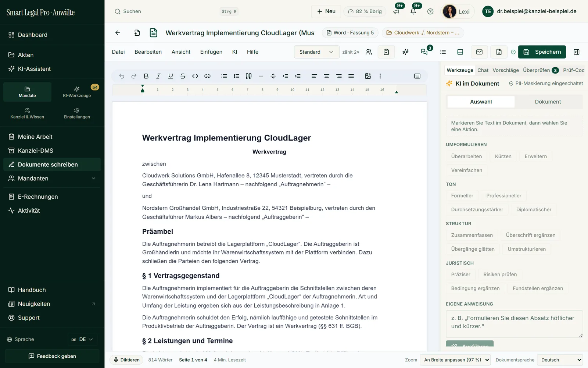Switch to the Vorschläge tab

click(506, 70)
